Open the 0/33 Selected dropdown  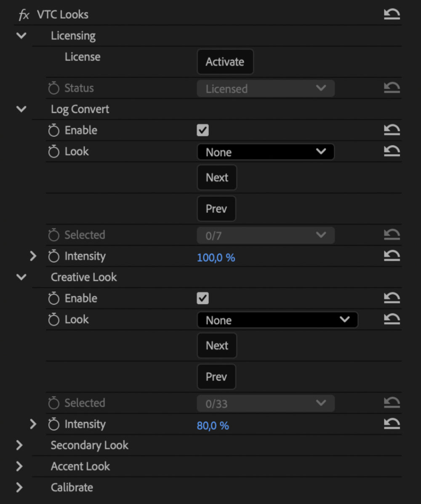pyautogui.click(x=266, y=403)
